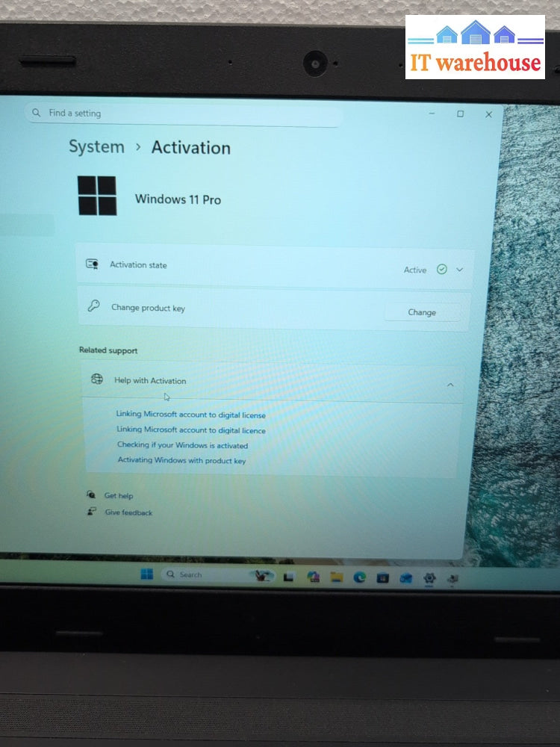Launch Microsoft Edge from the taskbar
The width and height of the screenshot is (560, 747).
click(360, 578)
